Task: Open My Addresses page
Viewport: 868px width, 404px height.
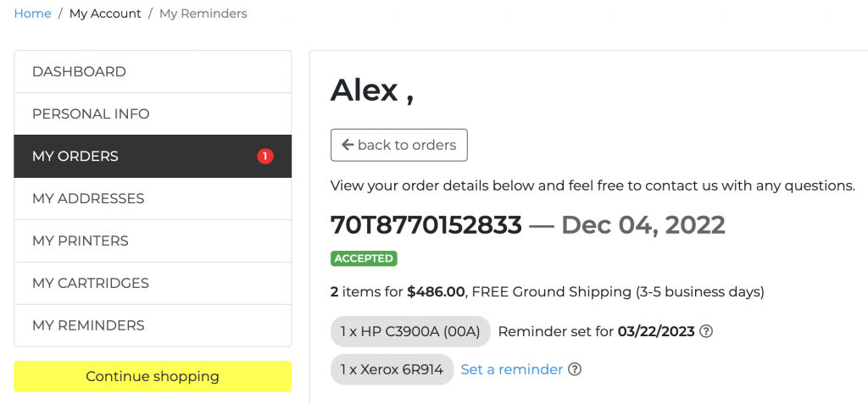Action: (153, 199)
